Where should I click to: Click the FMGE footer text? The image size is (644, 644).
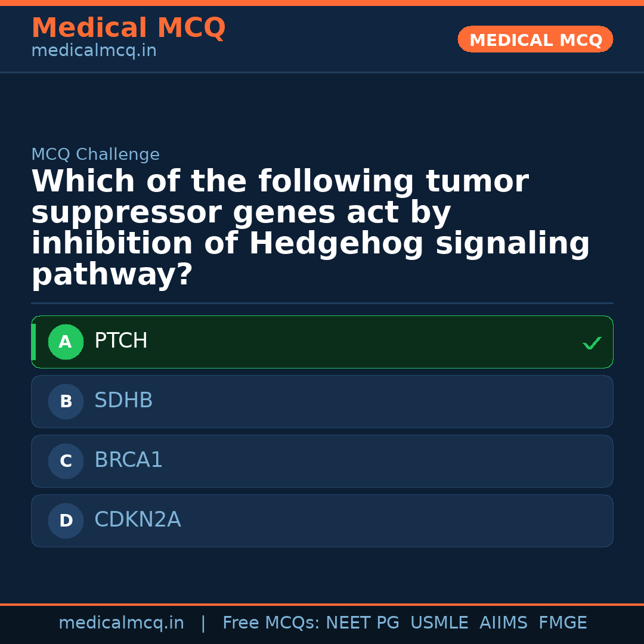coord(562,623)
